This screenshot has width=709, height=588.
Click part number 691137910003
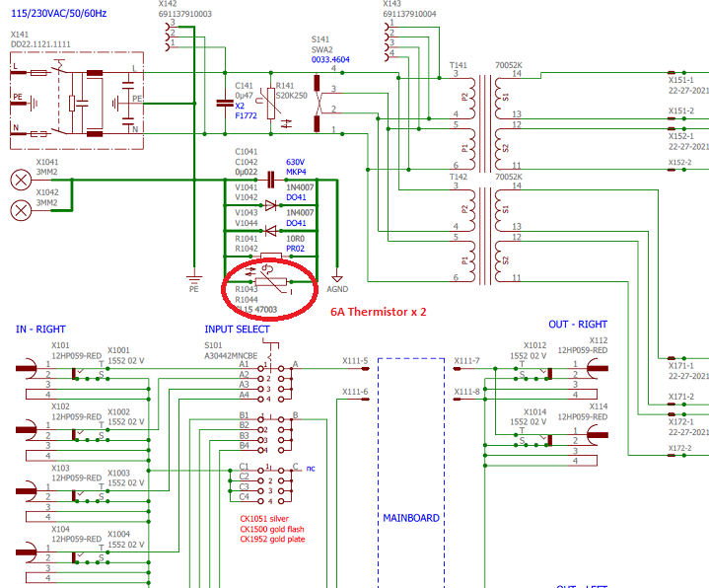[x=185, y=14]
